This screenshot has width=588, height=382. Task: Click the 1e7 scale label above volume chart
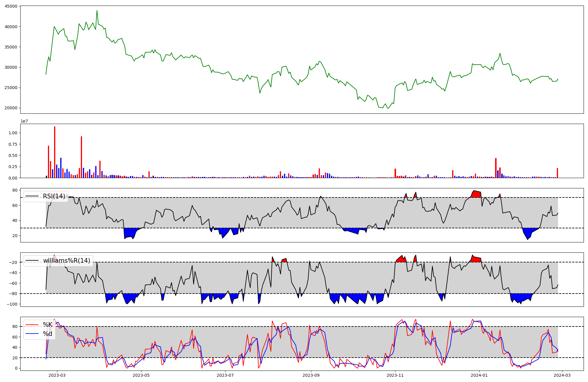click(x=24, y=121)
